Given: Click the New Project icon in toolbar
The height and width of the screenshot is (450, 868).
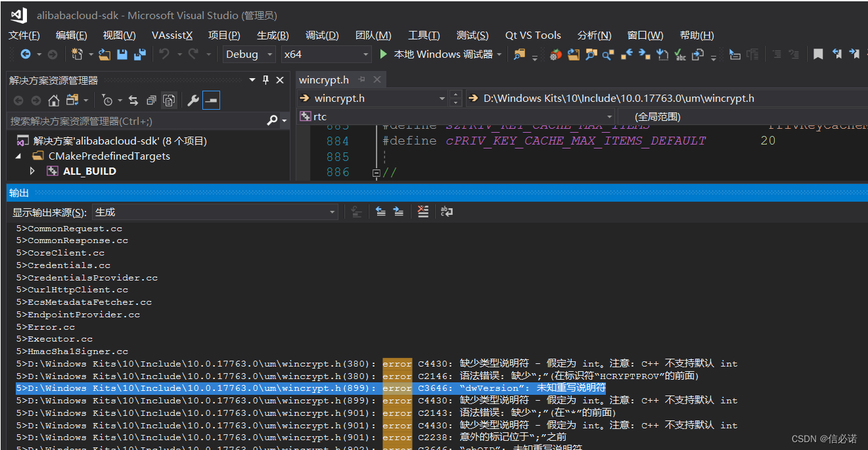Looking at the screenshot, I should pos(78,55).
